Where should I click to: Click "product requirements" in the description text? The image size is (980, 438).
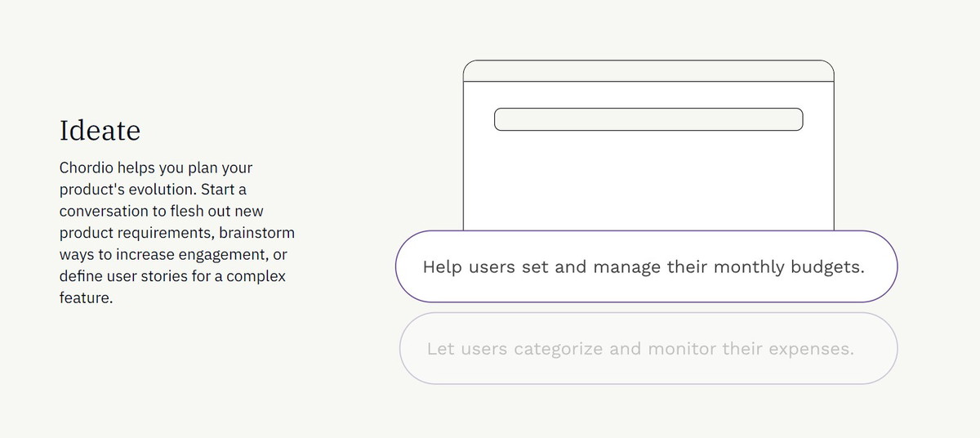coord(136,233)
